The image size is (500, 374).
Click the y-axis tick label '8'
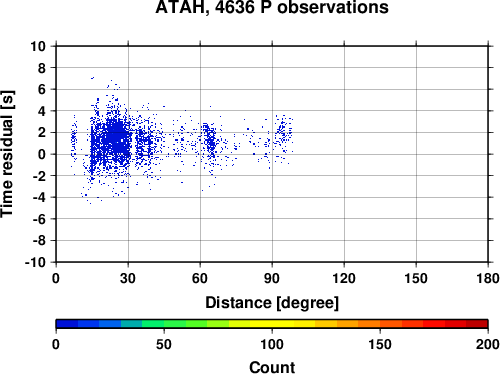pos(42,68)
